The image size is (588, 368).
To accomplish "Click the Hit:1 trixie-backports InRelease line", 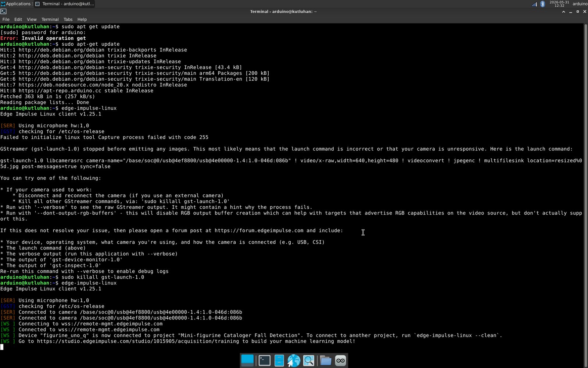I will coord(94,50).
